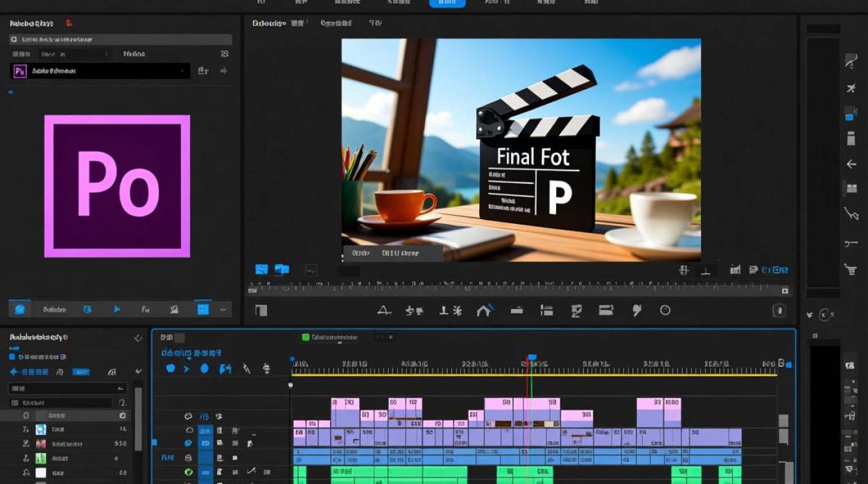This screenshot has width=868, height=484.
Task: Click the topmost pen-like tool in right toolbar
Action: [851, 61]
